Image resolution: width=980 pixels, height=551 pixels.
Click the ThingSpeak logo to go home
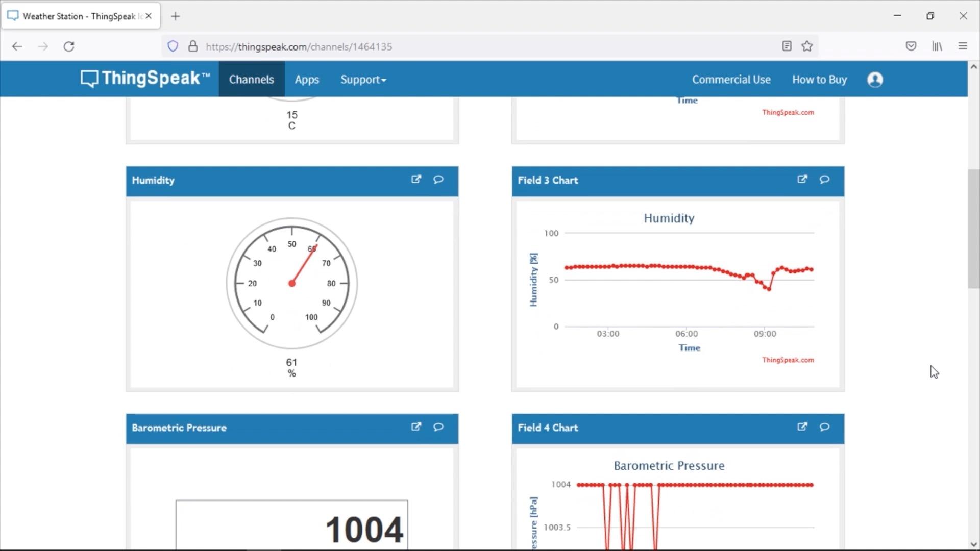pyautogui.click(x=144, y=79)
